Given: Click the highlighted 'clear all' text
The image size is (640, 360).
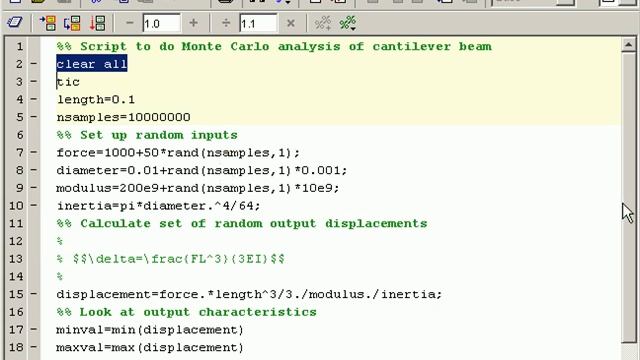Looking at the screenshot, I should click(92, 64).
